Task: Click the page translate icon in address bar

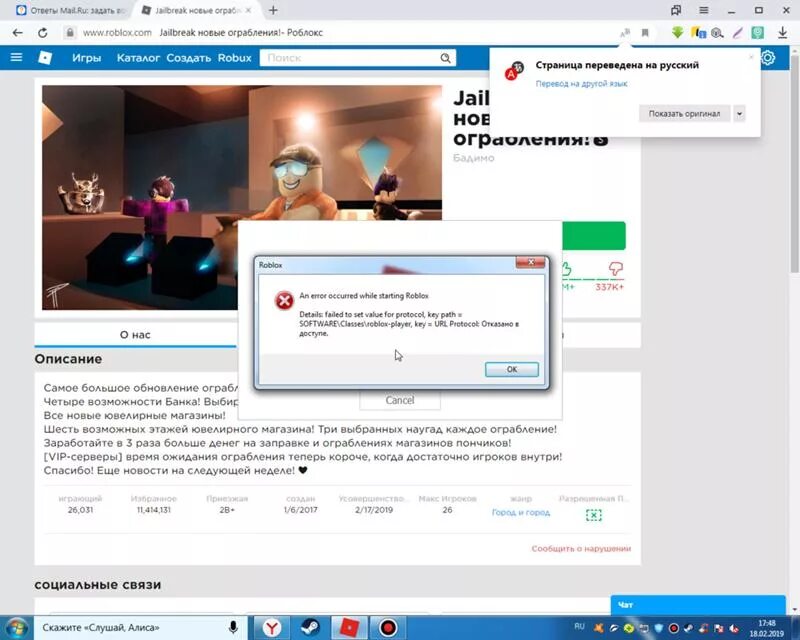Action: coord(625,33)
